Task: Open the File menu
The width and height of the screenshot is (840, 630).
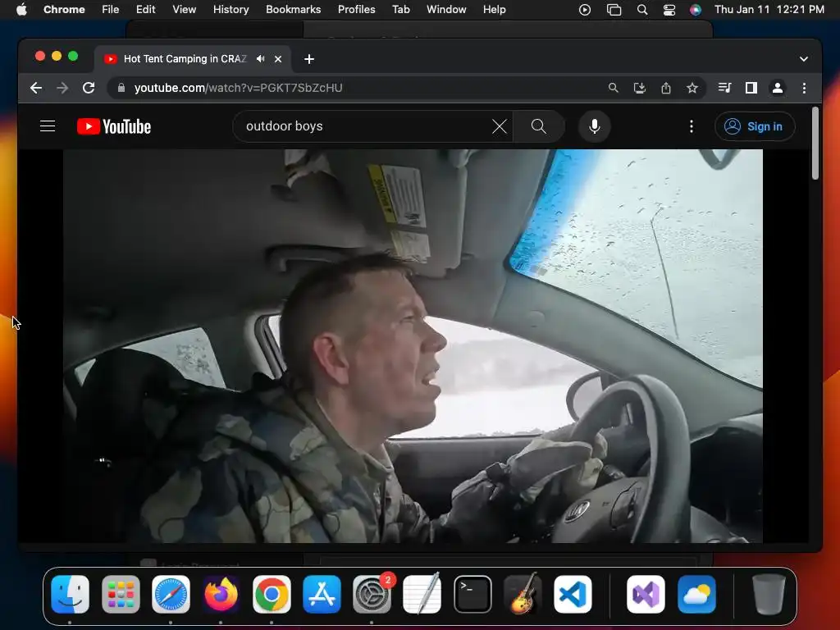Action: 111,10
